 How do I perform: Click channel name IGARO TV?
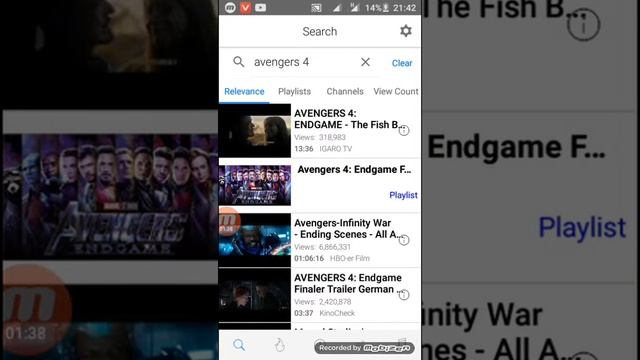[336, 149]
